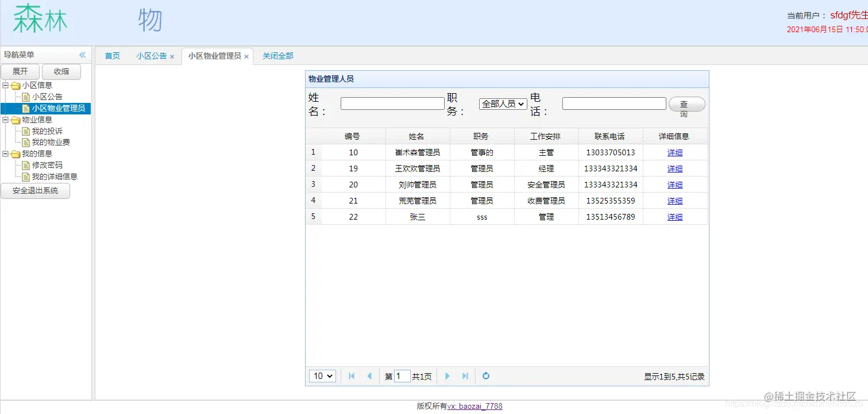Select 小区物业管理员 in the navigation tree
This screenshot has height=414, width=868.
click(59, 108)
